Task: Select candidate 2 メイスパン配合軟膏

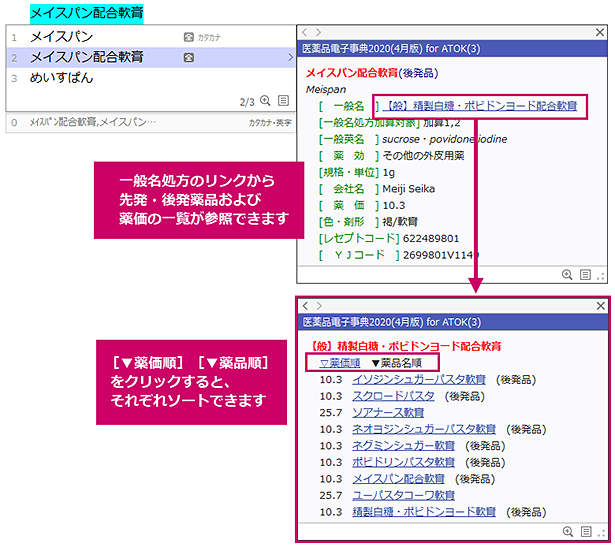Action: coord(151,58)
